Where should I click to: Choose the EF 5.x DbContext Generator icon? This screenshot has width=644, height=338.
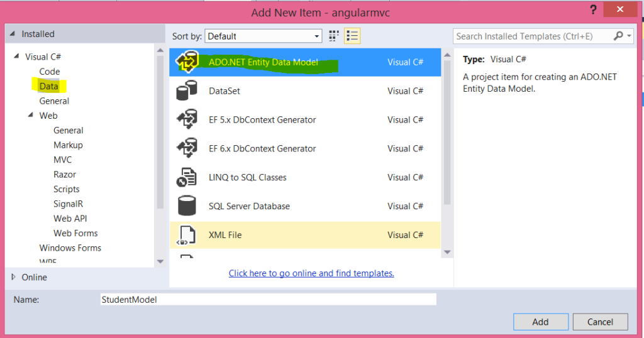click(x=187, y=120)
